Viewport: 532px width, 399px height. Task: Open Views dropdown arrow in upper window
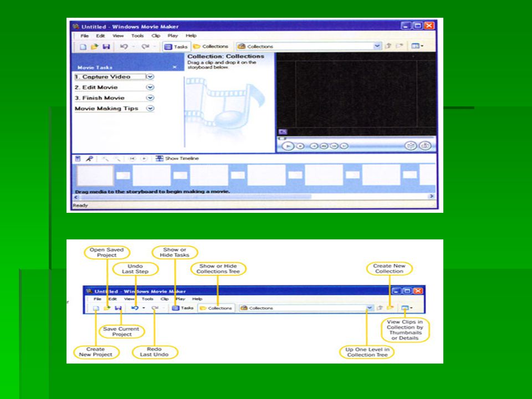(x=422, y=46)
